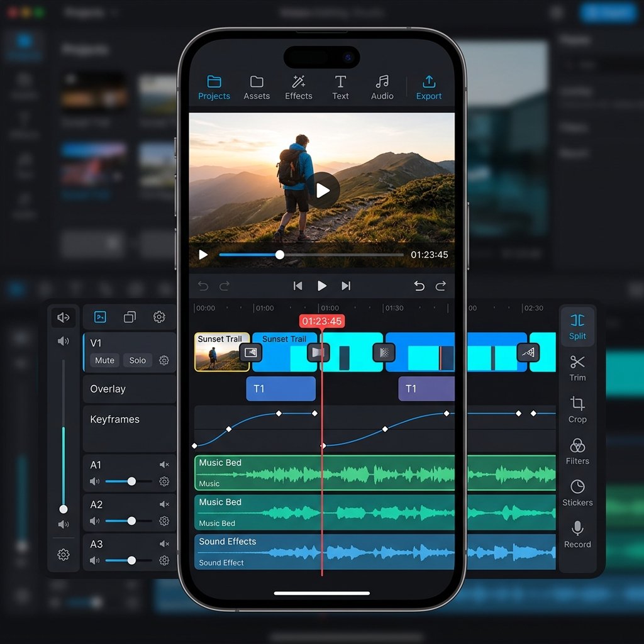Screen dimensions: 644x644
Task: Open A2 track settings gear
Action: 164,521
